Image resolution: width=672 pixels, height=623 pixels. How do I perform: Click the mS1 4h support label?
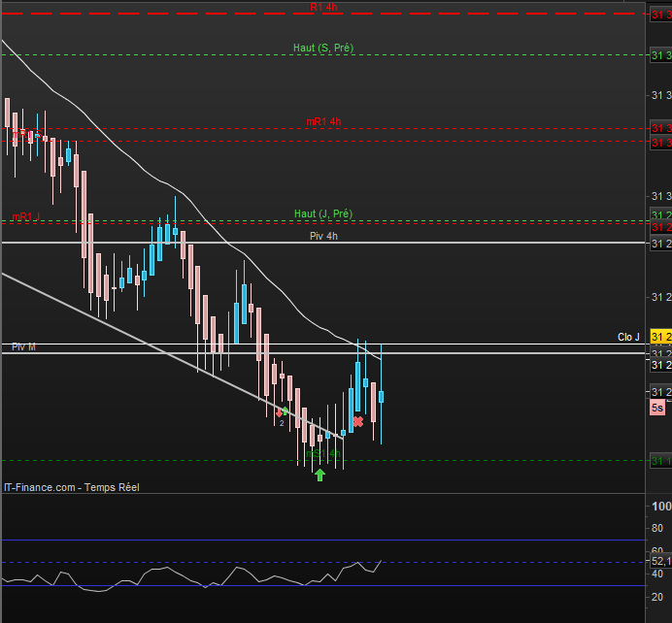pos(323,453)
